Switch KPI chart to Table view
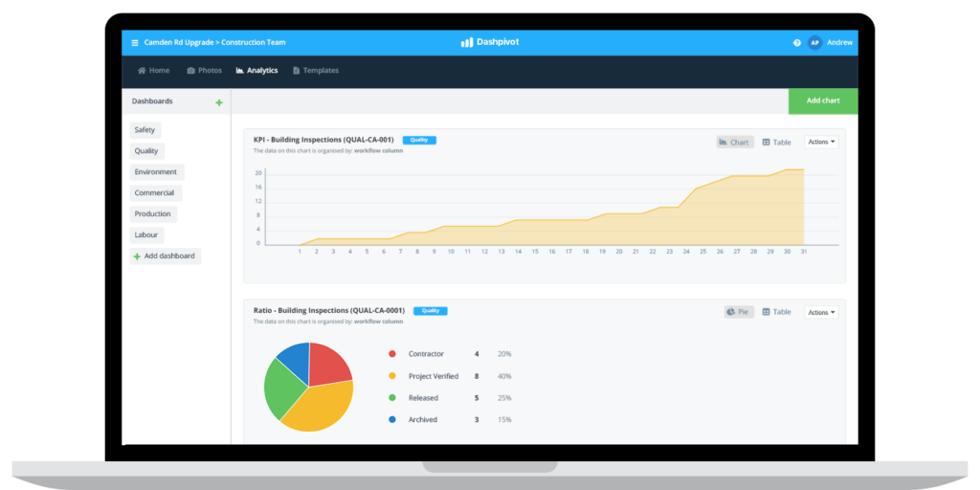Screen dimensions: 980x490 coord(777,142)
